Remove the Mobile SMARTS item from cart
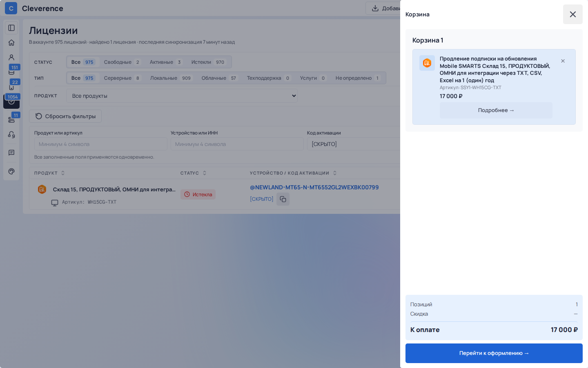This screenshot has height=368, width=588. click(x=563, y=61)
